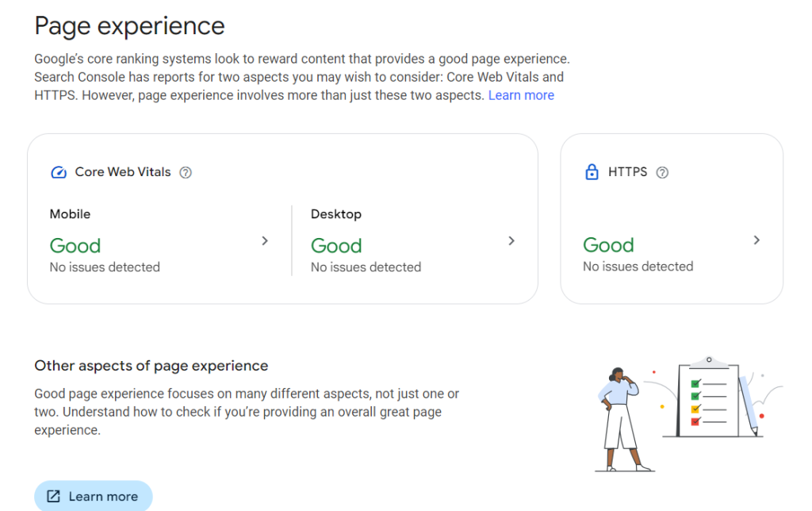Image resolution: width=812 pixels, height=511 pixels.
Task: Open Mobile Core Web Vitals details via chevron
Action: [x=264, y=240]
